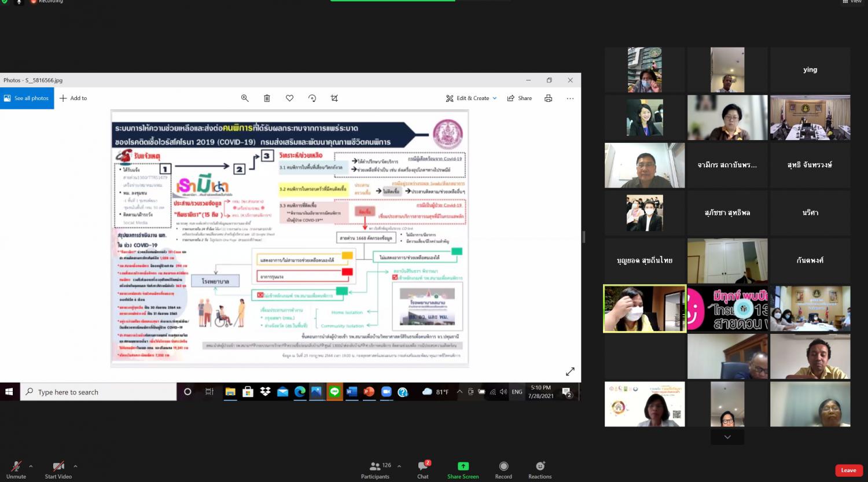Image resolution: width=868 pixels, height=482 pixels.
Task: Select the participant tile สุทธิ จันทรวงษ์
Action: 810,165
